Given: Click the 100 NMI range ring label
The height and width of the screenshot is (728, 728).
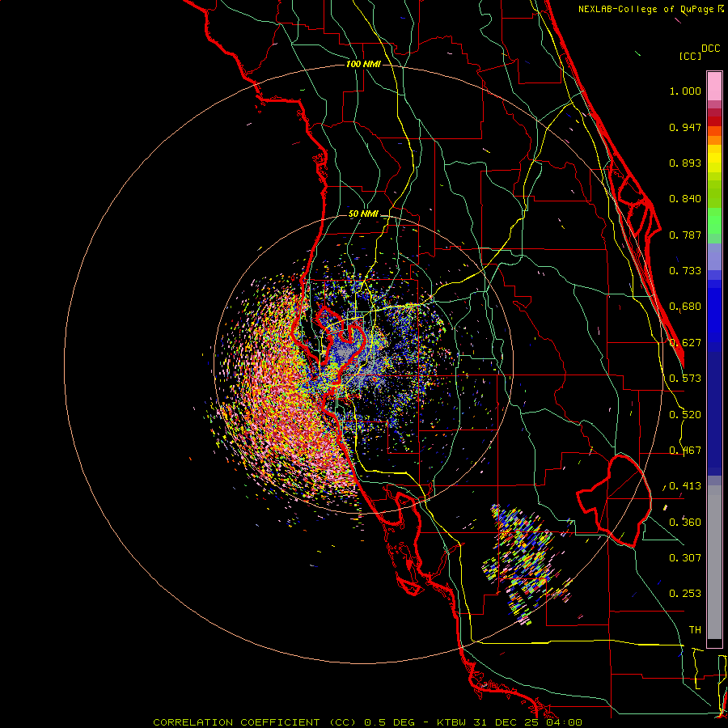Looking at the screenshot, I should point(363,64).
